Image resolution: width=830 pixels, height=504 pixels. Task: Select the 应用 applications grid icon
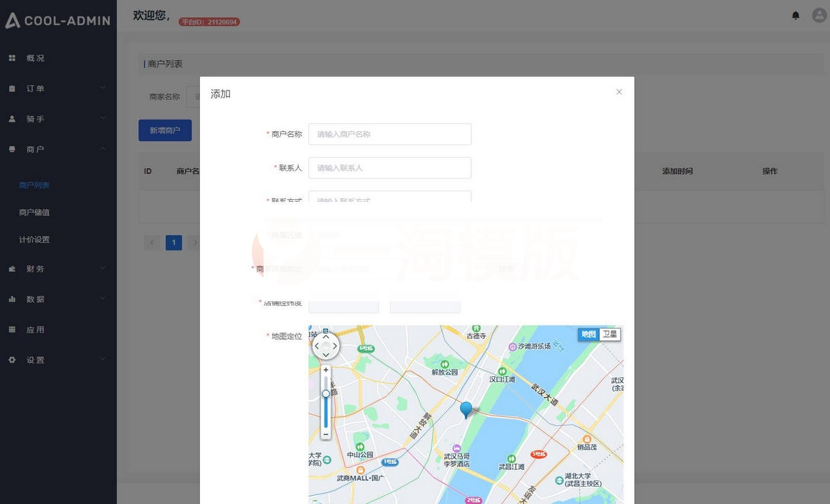12,329
